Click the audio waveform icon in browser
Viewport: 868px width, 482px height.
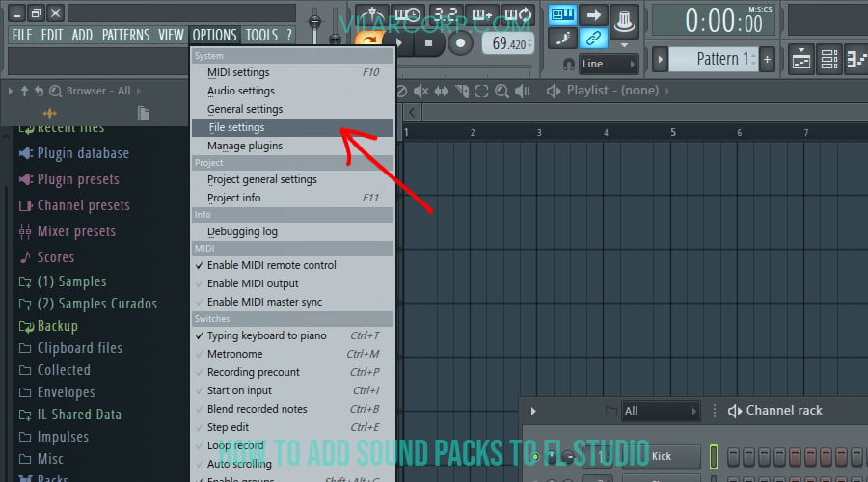[47, 114]
